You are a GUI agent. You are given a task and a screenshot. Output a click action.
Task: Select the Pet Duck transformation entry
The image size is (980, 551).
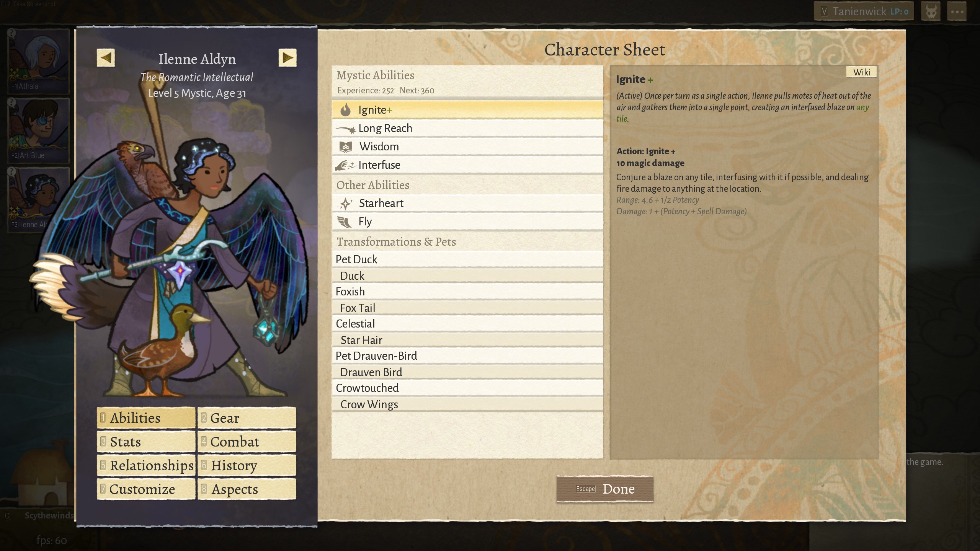467,259
